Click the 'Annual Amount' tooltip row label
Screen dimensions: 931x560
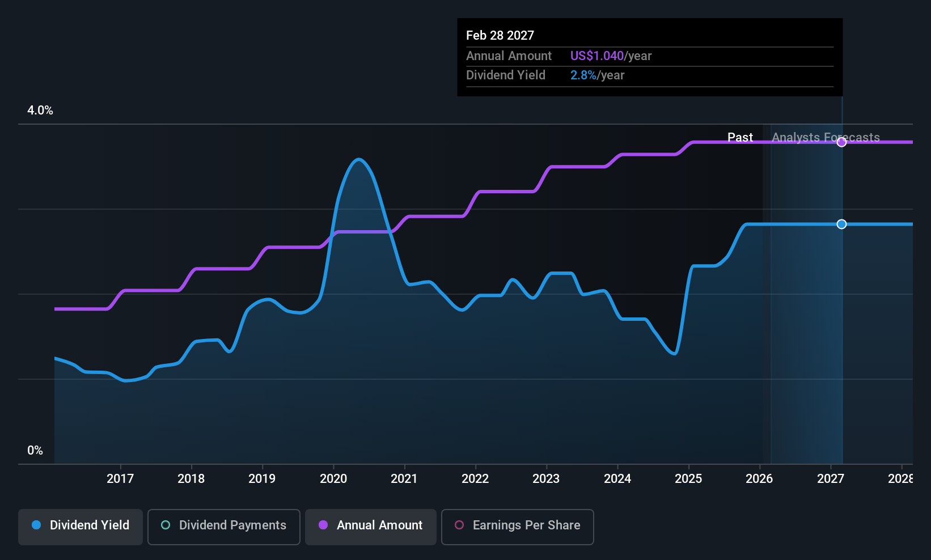point(509,56)
